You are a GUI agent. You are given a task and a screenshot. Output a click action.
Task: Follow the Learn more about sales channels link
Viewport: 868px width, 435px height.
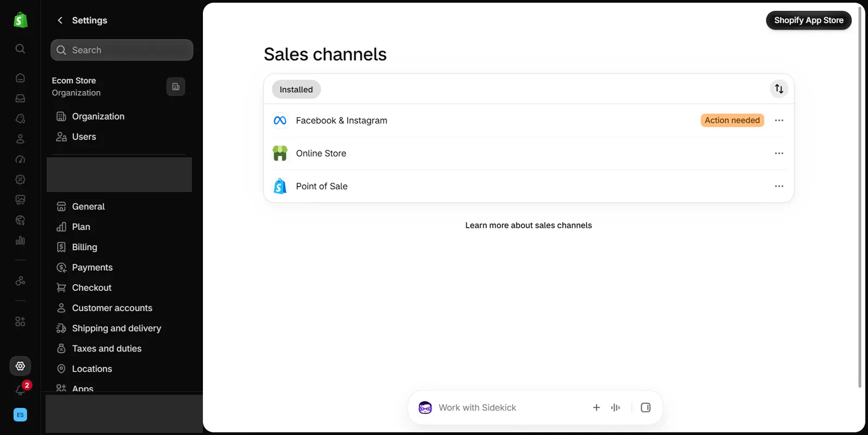coord(528,226)
